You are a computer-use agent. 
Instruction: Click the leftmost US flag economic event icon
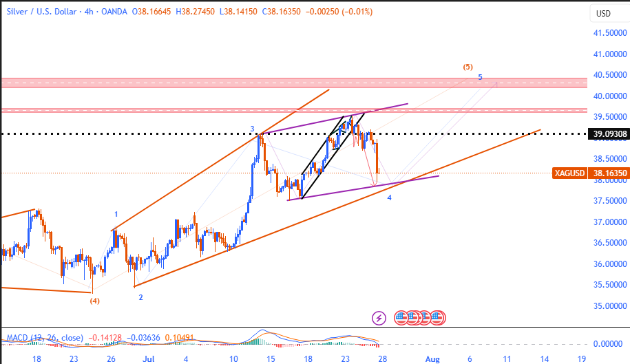[401, 317]
